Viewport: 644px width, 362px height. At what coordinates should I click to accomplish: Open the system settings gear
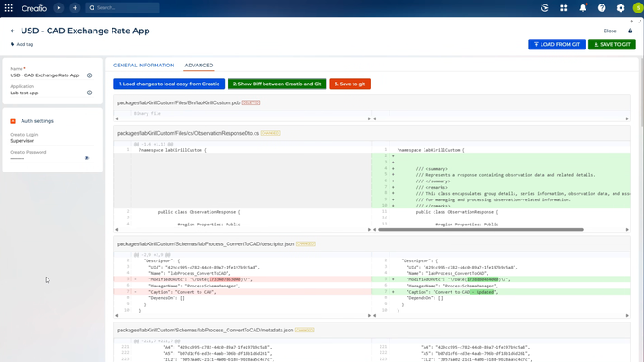coord(621,8)
